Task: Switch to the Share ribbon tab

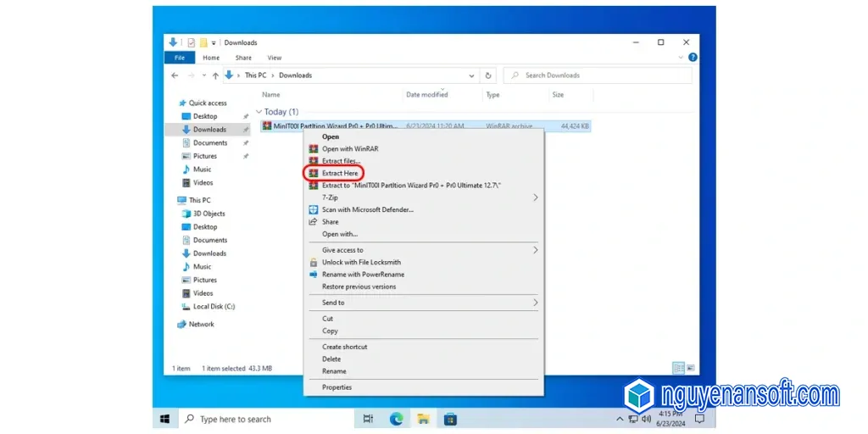Action: click(243, 58)
